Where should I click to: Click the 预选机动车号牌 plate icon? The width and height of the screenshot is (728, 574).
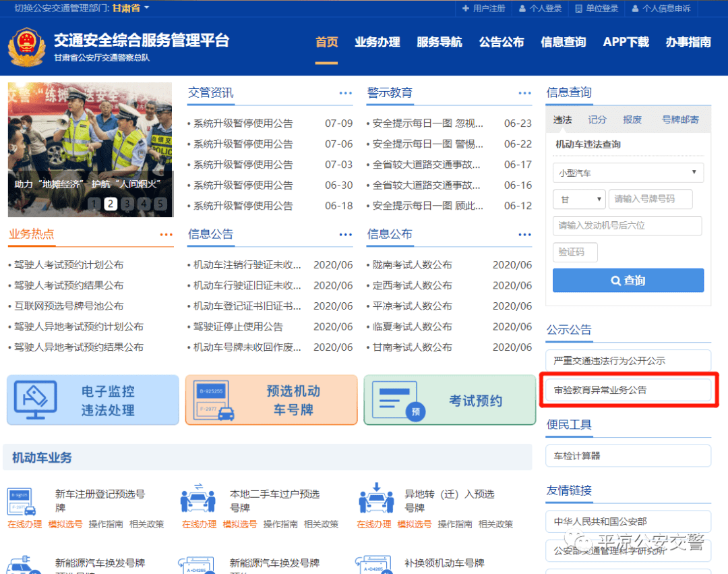[x=214, y=400]
